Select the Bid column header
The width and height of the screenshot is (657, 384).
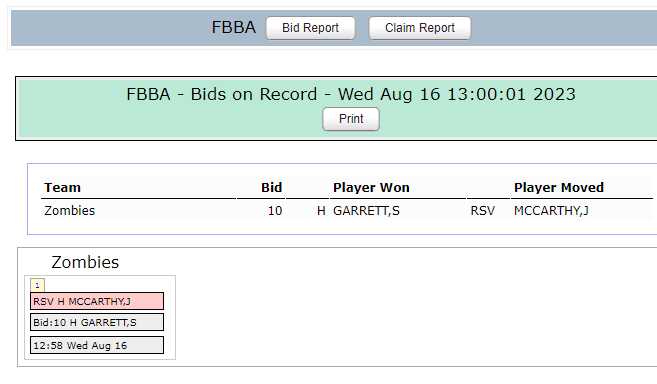272,187
